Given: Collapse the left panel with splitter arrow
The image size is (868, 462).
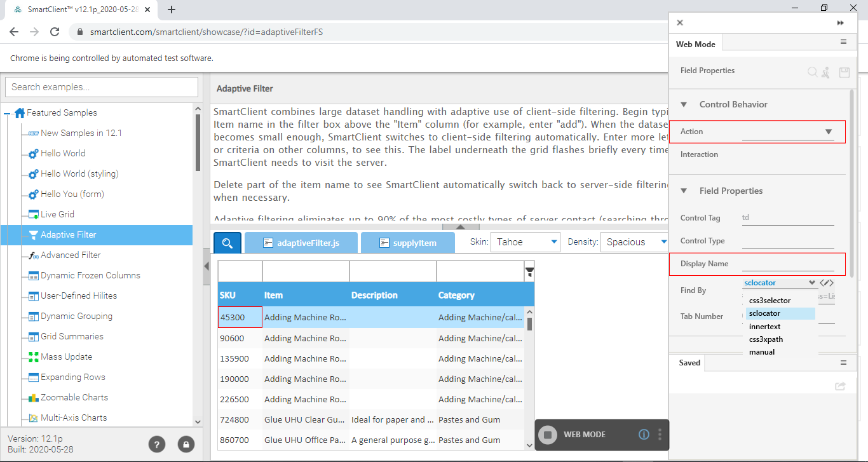Looking at the screenshot, I should pos(206,266).
